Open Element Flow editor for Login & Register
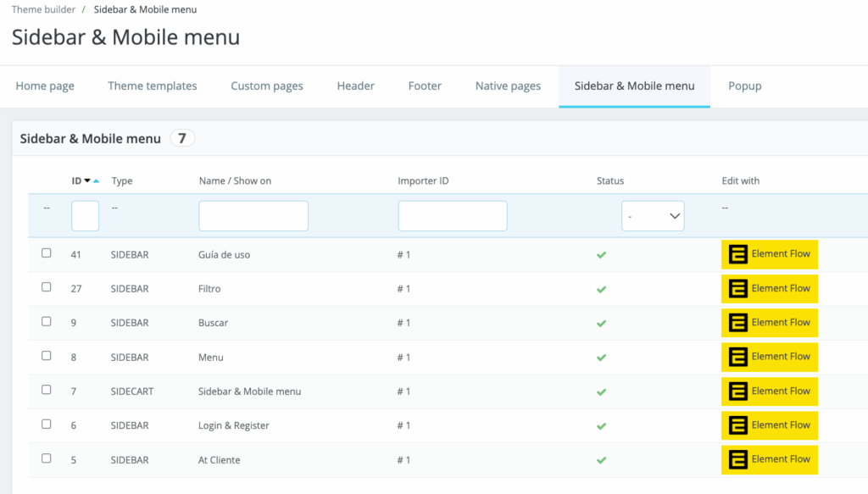 coord(770,425)
